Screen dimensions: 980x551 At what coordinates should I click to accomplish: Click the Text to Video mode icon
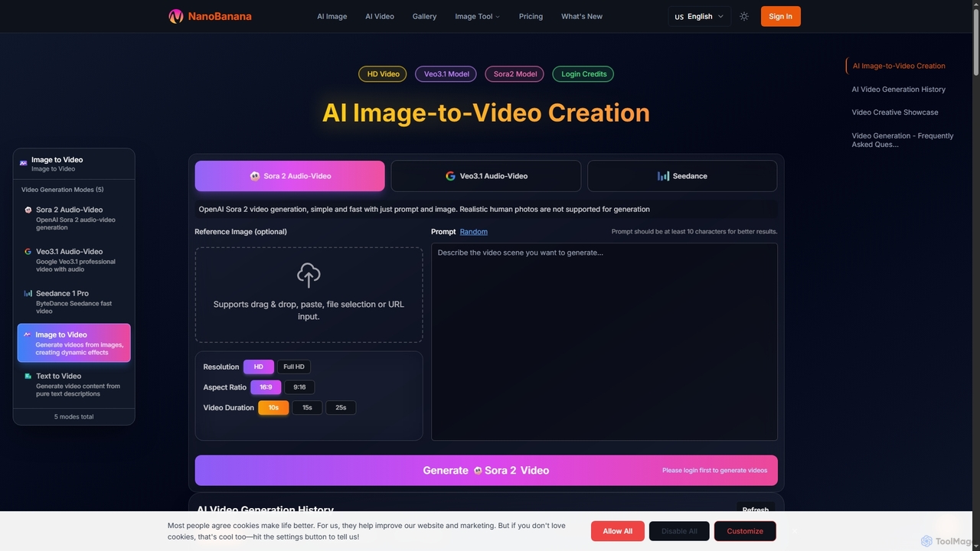click(x=28, y=376)
